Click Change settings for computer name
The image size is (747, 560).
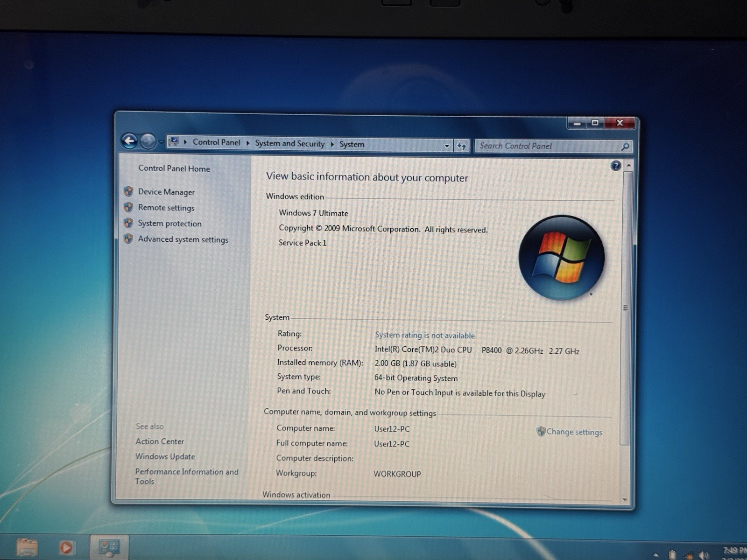(x=574, y=432)
